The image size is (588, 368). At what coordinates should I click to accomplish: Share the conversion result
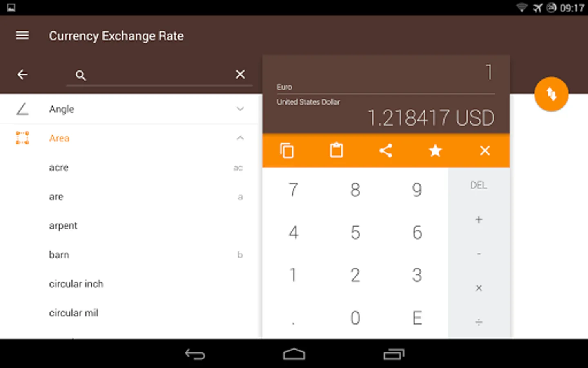(386, 150)
